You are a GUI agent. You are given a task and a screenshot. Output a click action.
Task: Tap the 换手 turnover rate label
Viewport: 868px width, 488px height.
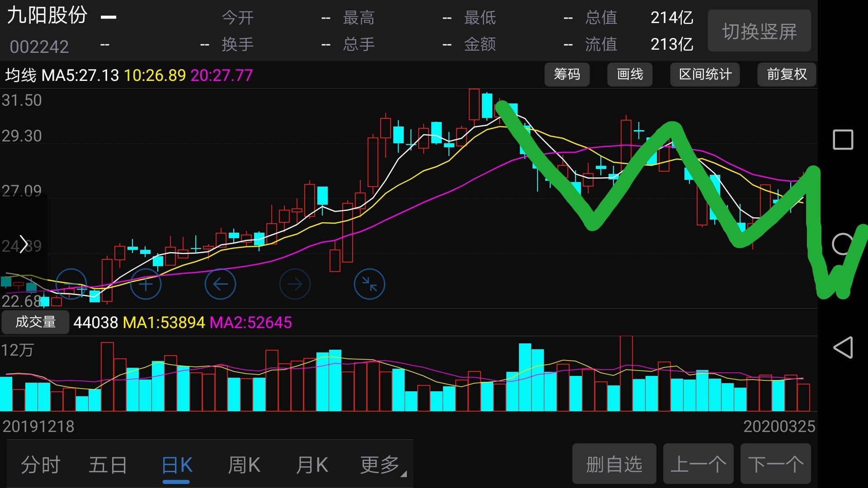[238, 44]
